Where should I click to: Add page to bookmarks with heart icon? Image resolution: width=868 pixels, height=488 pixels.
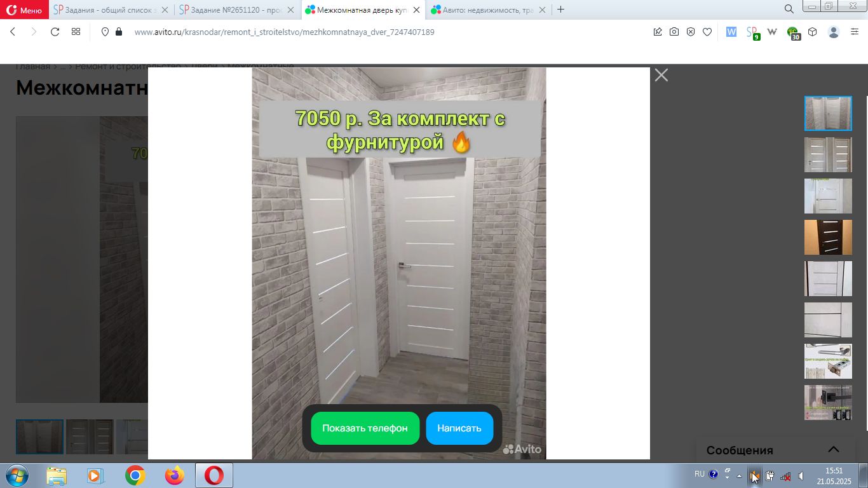707,32
